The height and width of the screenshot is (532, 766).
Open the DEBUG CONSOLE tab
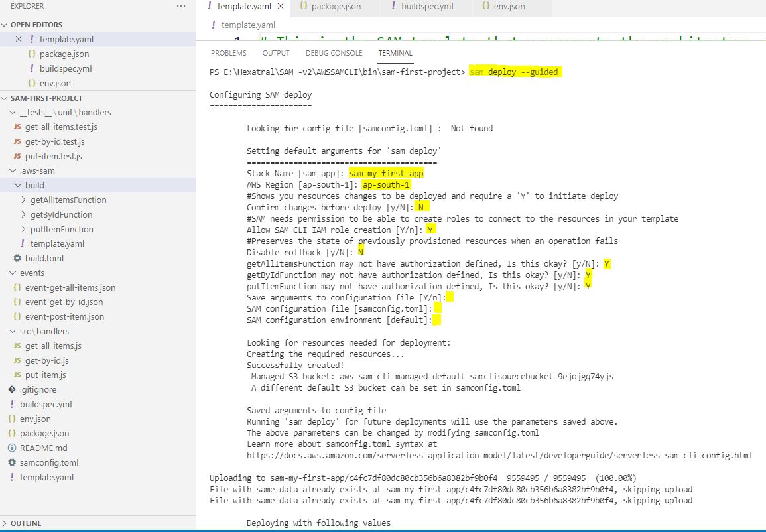pos(334,53)
